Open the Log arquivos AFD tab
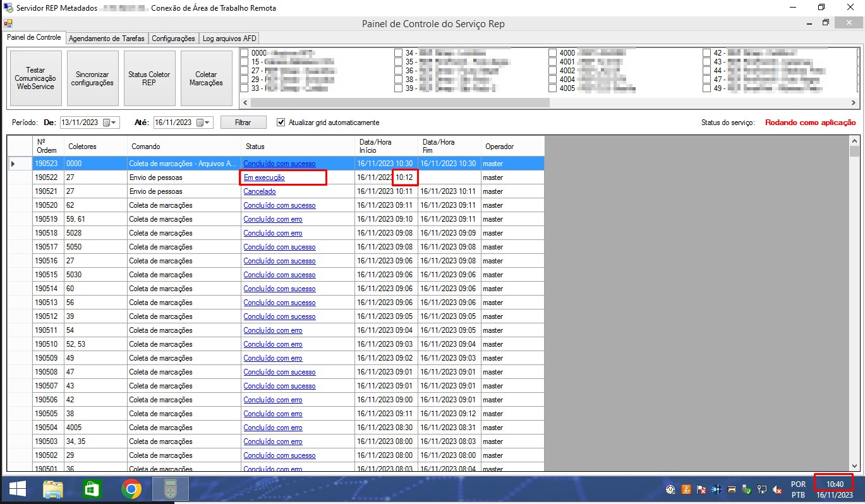The width and height of the screenshot is (865, 504). pos(229,39)
